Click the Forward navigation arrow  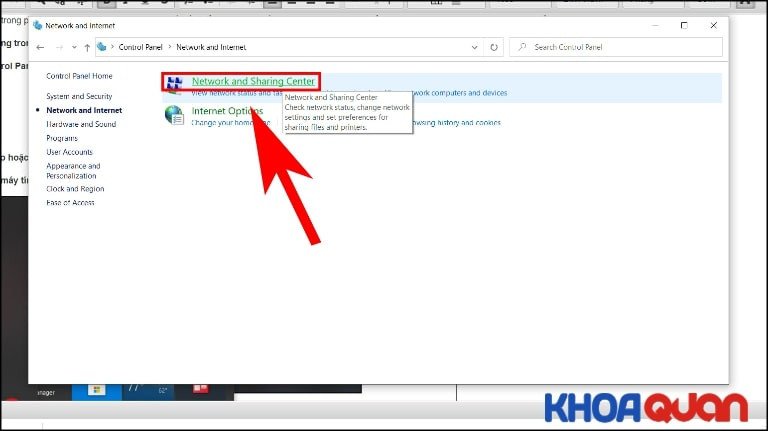[57, 47]
